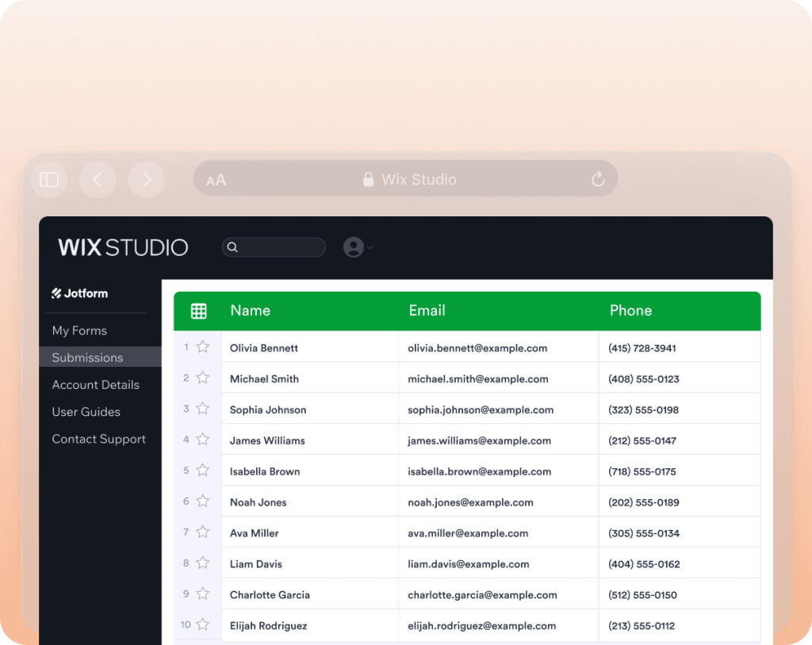Click the lock icon in address bar
Viewport: 812px width, 645px height.
368,180
